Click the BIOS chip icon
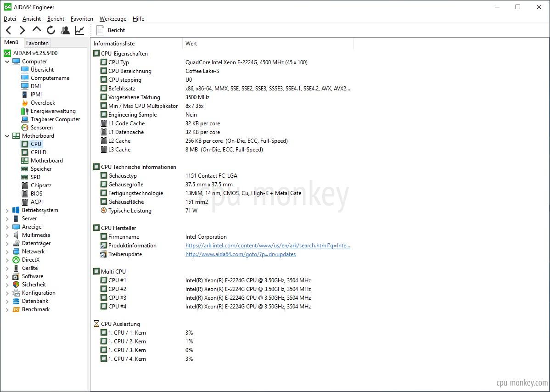This screenshot has width=550, height=392. coord(24,194)
